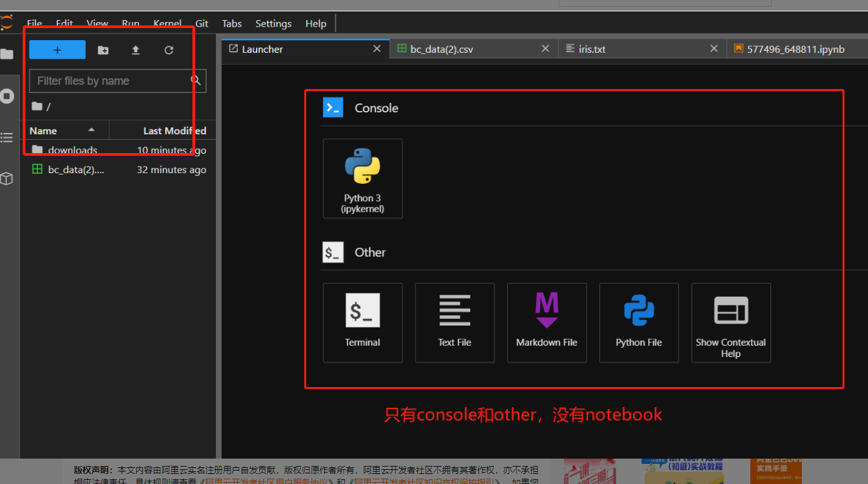This screenshot has width=868, height=484.
Task: Refresh the file list
Action: tap(169, 50)
